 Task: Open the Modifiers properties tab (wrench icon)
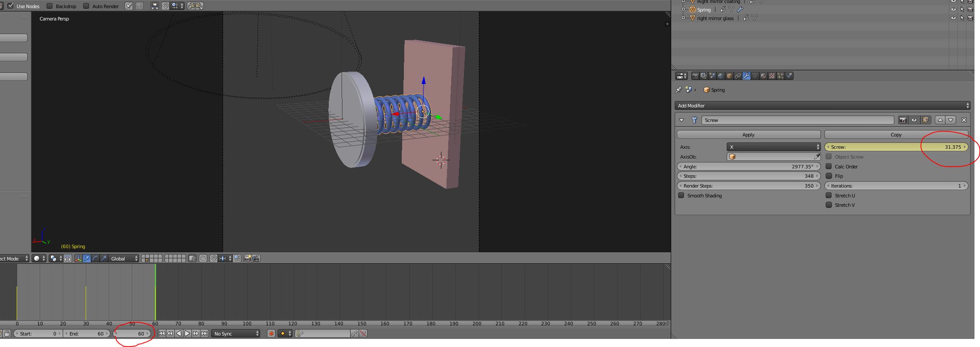746,76
